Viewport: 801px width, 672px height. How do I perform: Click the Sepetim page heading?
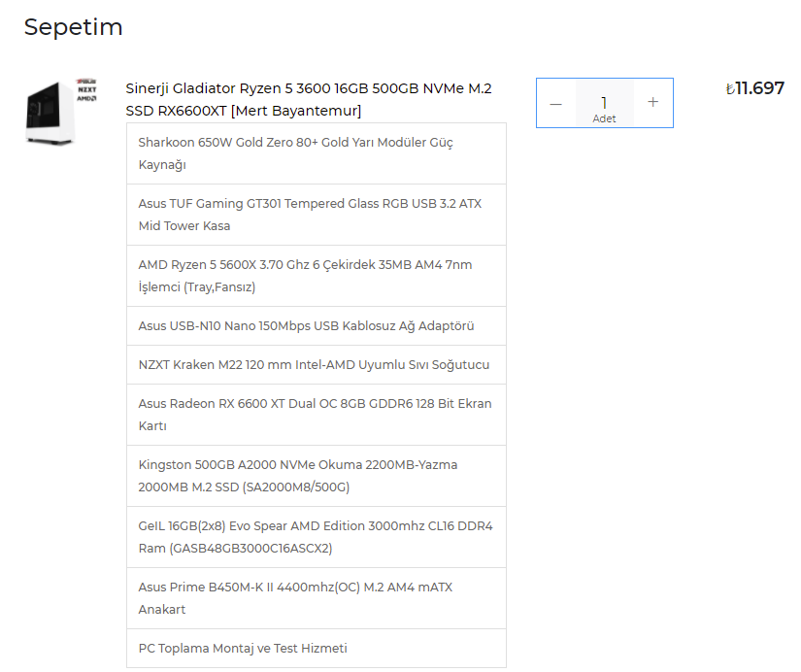[x=74, y=27]
